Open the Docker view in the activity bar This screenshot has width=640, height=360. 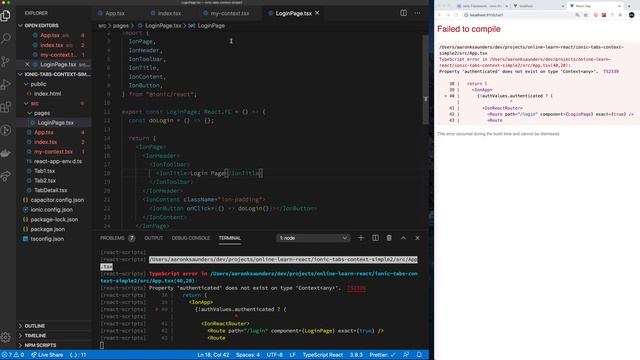click(6, 153)
